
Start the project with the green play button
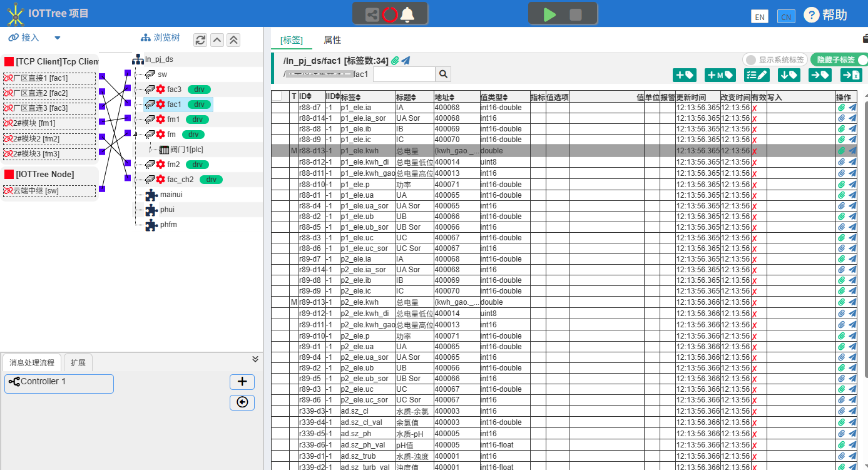(x=549, y=14)
